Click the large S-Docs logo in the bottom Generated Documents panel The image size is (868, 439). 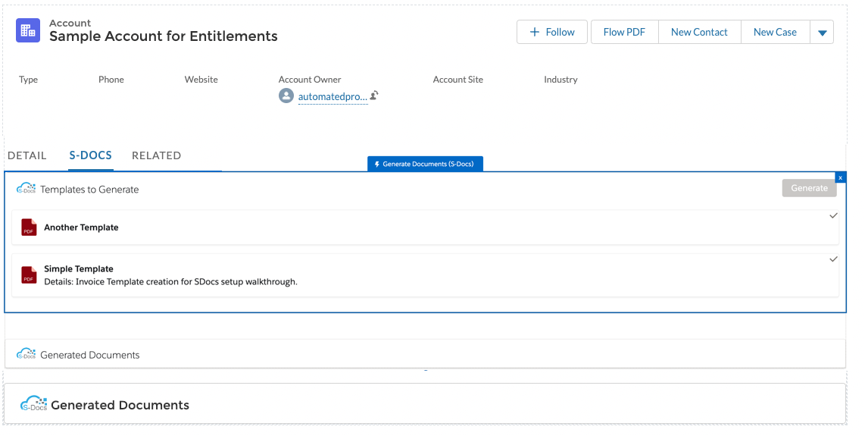tap(34, 404)
